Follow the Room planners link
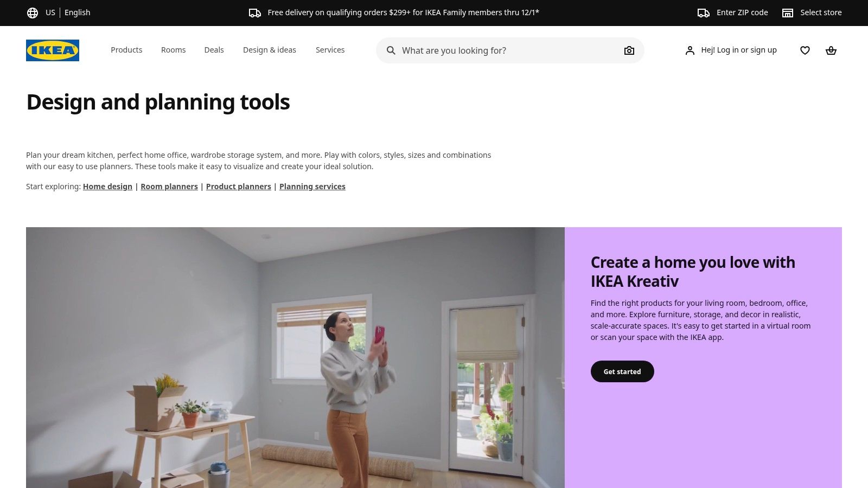The image size is (868, 488). coord(169,187)
